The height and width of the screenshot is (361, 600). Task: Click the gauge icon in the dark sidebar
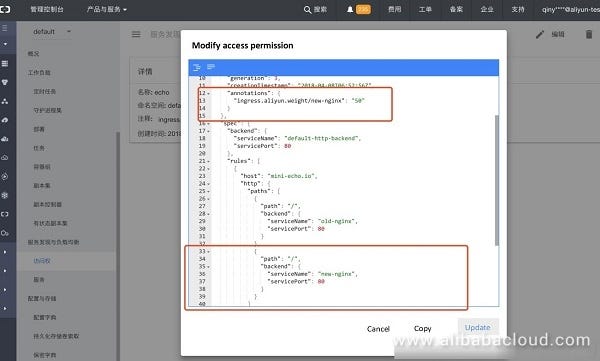[5, 120]
